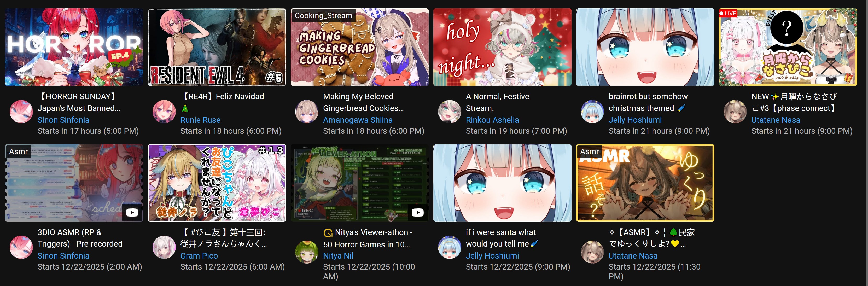Click Runie Ruse channel avatar
Image resolution: width=868 pixels, height=286 pixels.
(164, 112)
